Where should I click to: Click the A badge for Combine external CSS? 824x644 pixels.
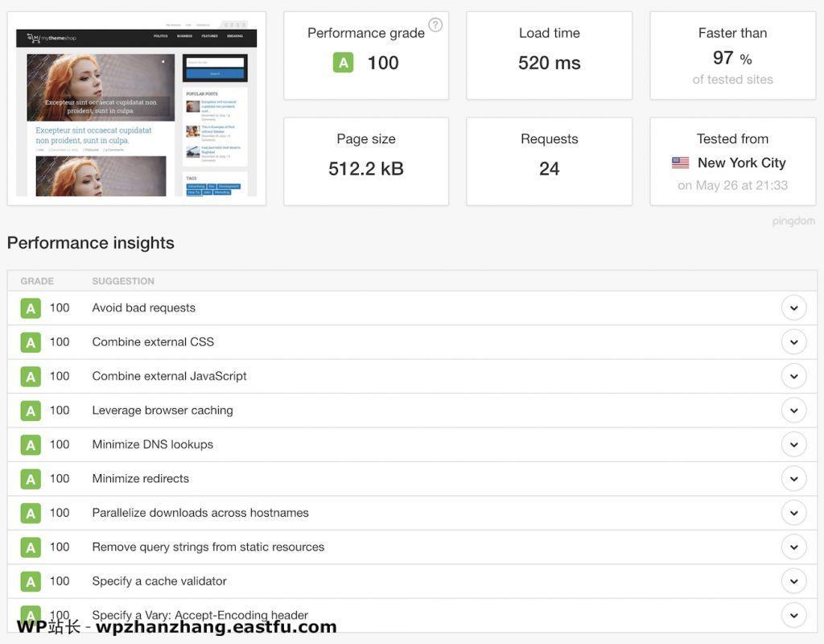click(x=31, y=341)
